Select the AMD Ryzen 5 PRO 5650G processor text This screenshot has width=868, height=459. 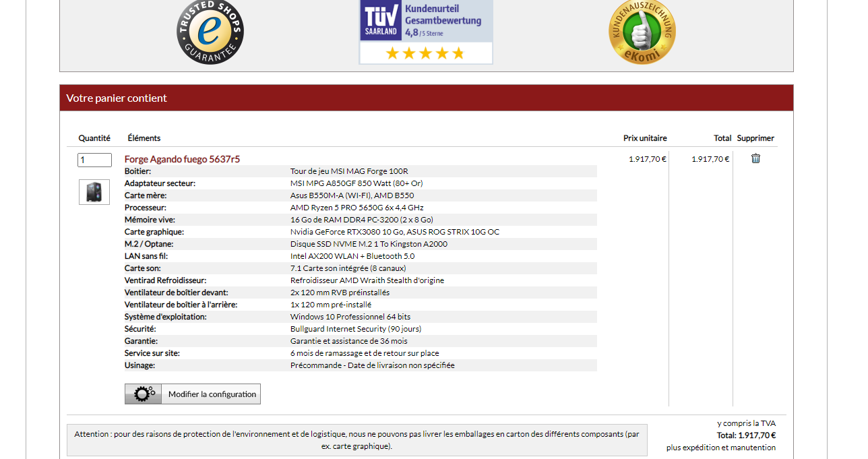point(356,208)
